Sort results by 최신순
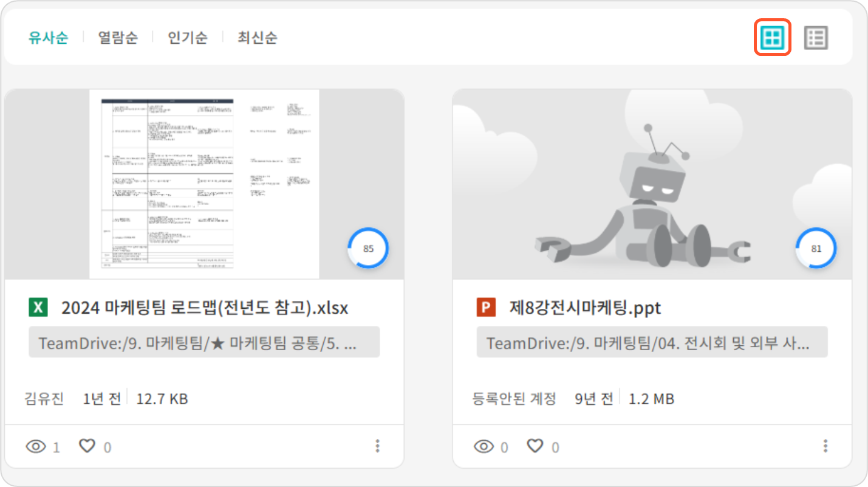The height and width of the screenshot is (487, 868). pos(258,38)
